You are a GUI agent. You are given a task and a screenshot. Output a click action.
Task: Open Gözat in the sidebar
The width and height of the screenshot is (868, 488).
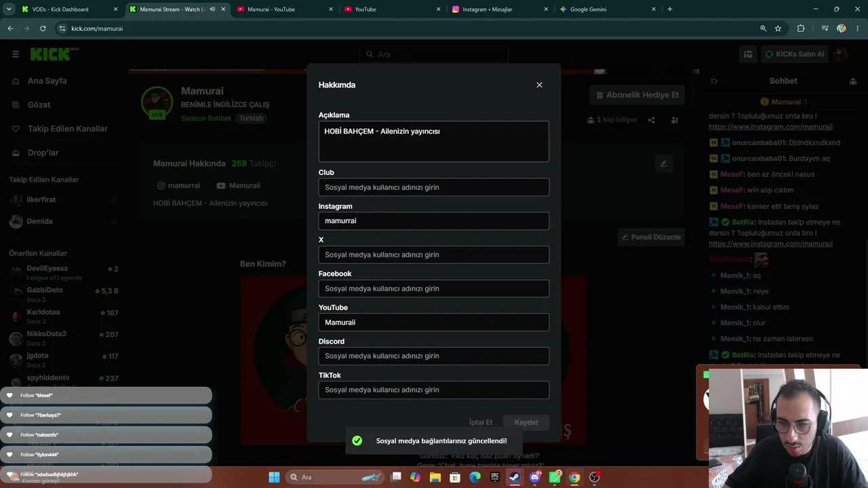coord(39,105)
